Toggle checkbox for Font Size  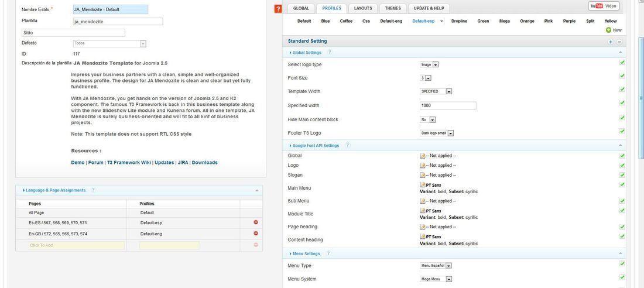[622, 76]
